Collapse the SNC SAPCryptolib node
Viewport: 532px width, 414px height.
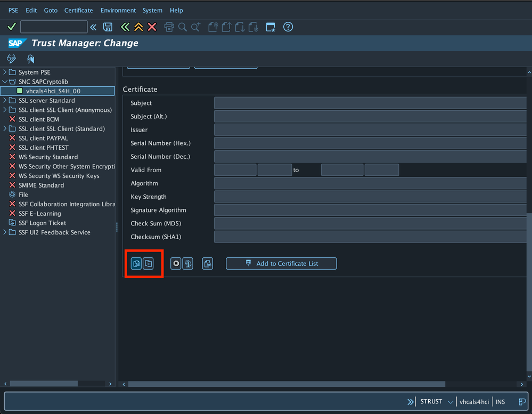tap(5, 82)
